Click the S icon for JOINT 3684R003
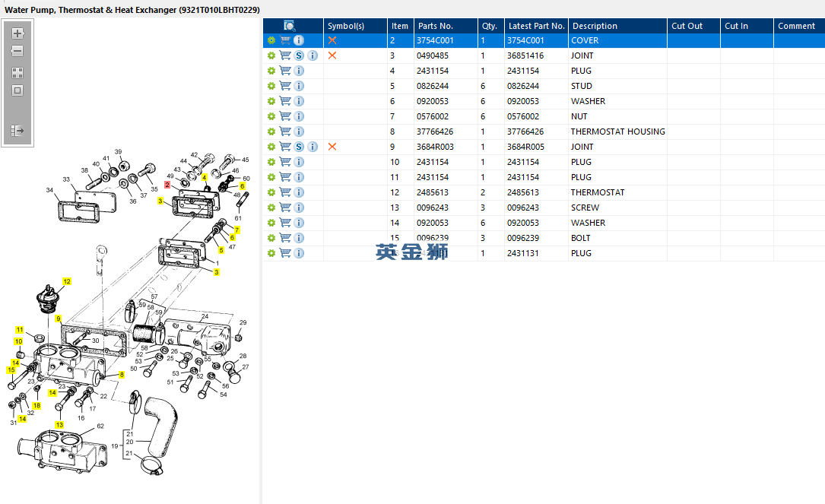The width and height of the screenshot is (825, 504). point(299,147)
